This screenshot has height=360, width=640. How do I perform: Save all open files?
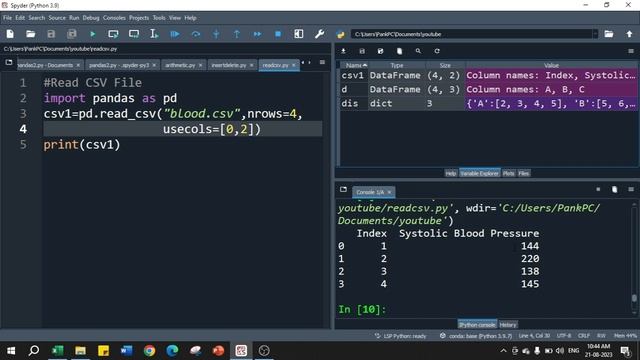point(72,34)
